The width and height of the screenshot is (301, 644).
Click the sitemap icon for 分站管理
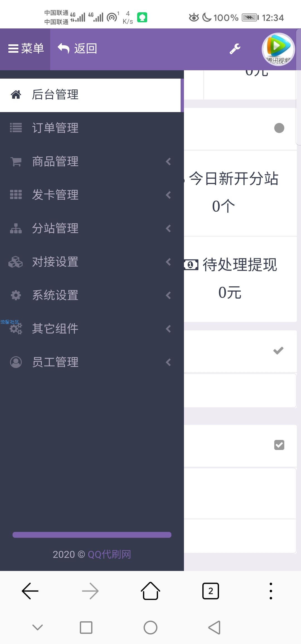(16, 228)
